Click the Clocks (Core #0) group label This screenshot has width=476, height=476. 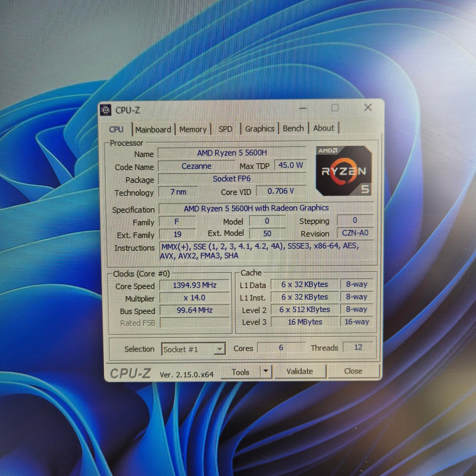(141, 274)
